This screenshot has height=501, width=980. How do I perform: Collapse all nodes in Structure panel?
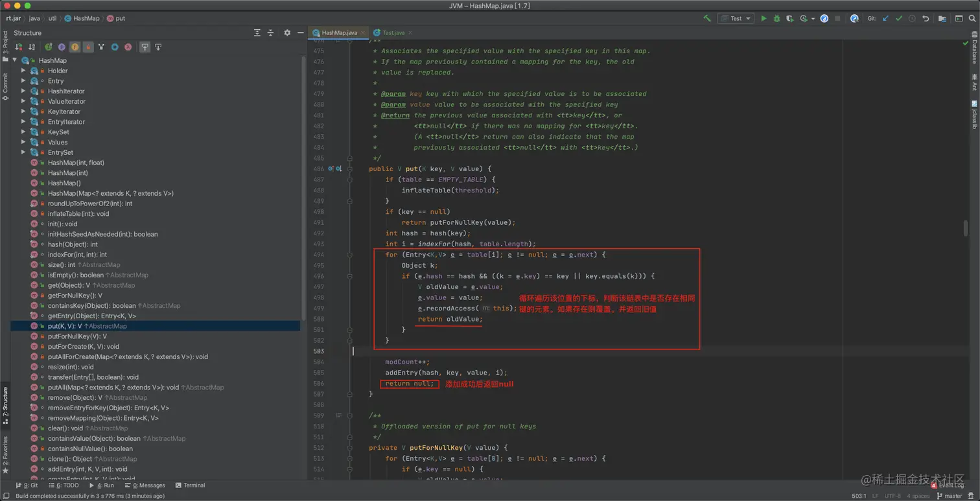tap(270, 32)
